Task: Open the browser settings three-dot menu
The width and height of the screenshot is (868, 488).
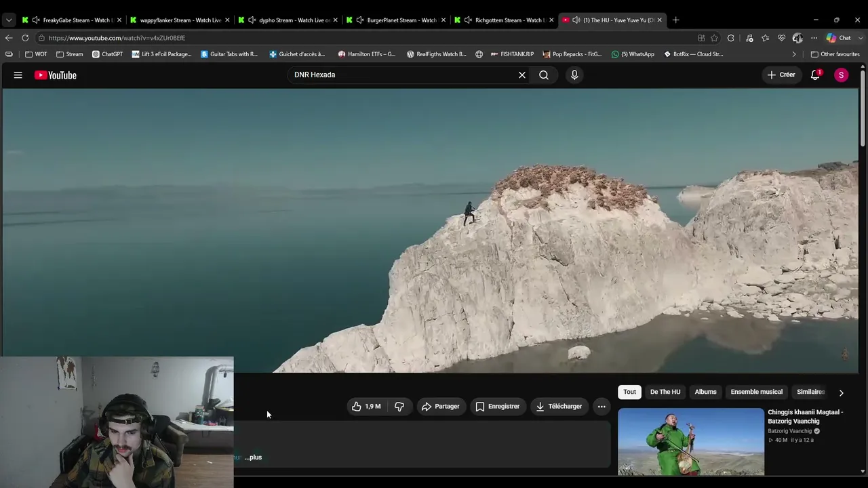Action: point(814,38)
